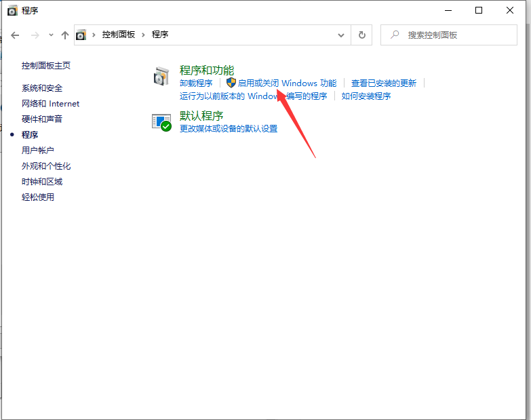Open 更改媒体或设备的默认设置
This screenshot has height=420, width=531.
[x=229, y=129]
